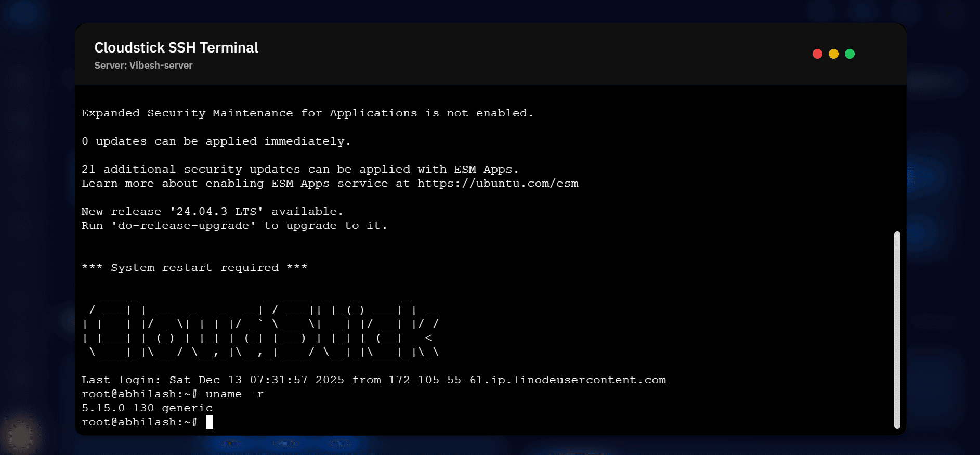Click the last root@abhilash prompt text
The image size is (980, 455).
pos(139,422)
